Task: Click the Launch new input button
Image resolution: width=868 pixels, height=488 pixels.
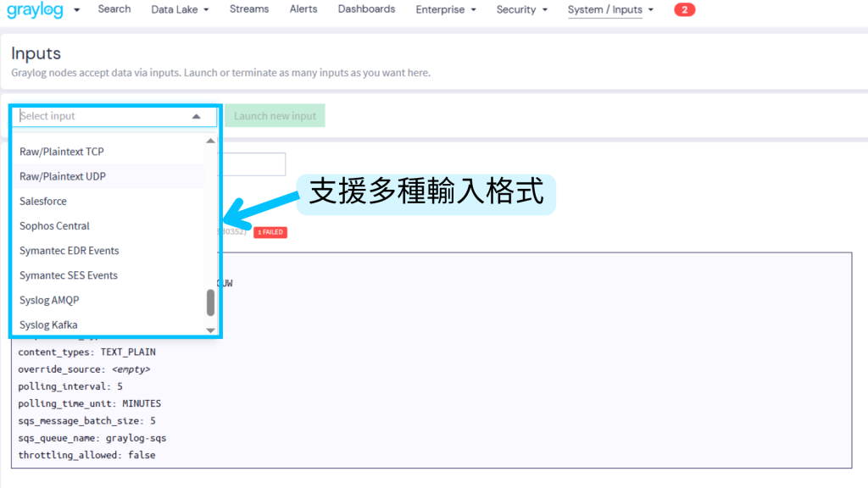Action: [x=275, y=115]
